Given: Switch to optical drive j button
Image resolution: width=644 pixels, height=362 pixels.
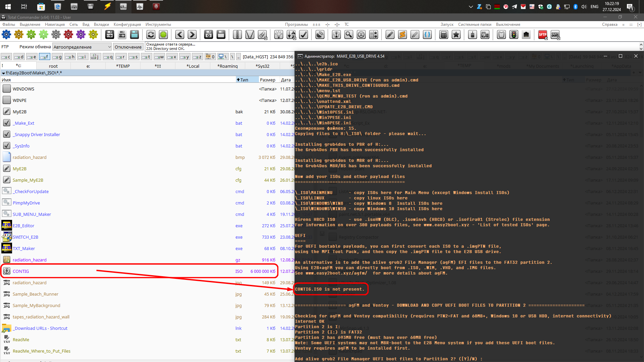Looking at the screenshot, I should pos(95,57).
